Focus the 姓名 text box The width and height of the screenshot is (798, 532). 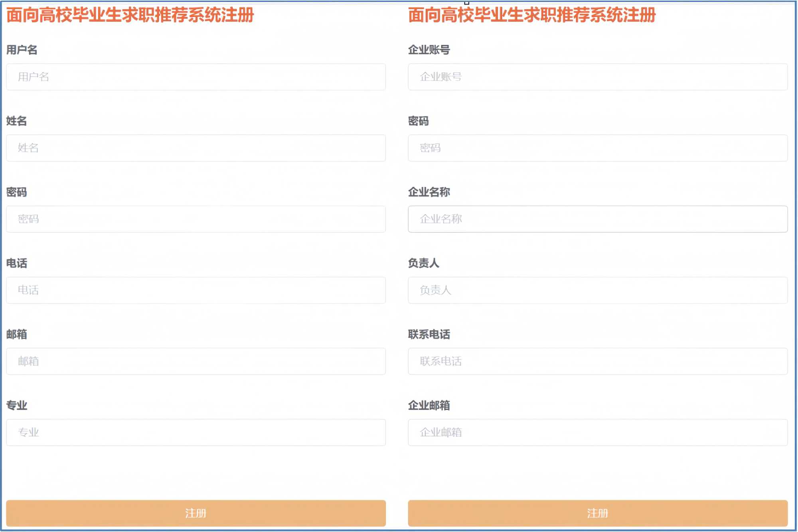pos(196,148)
